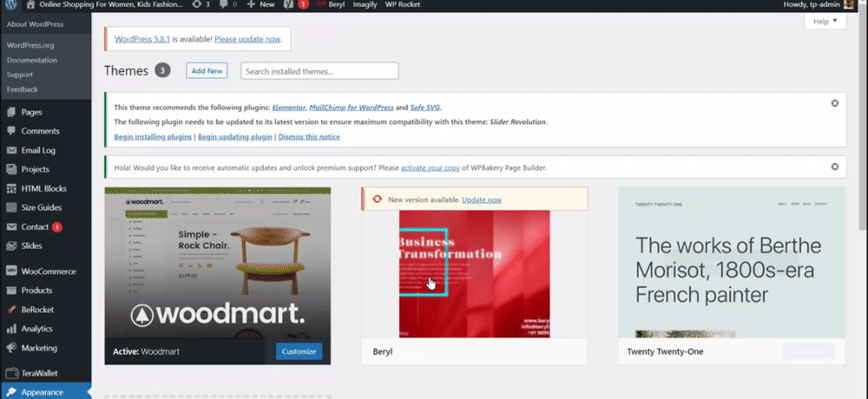The width and height of the screenshot is (868, 399).
Task: Click the Add New theme button
Action: click(207, 71)
